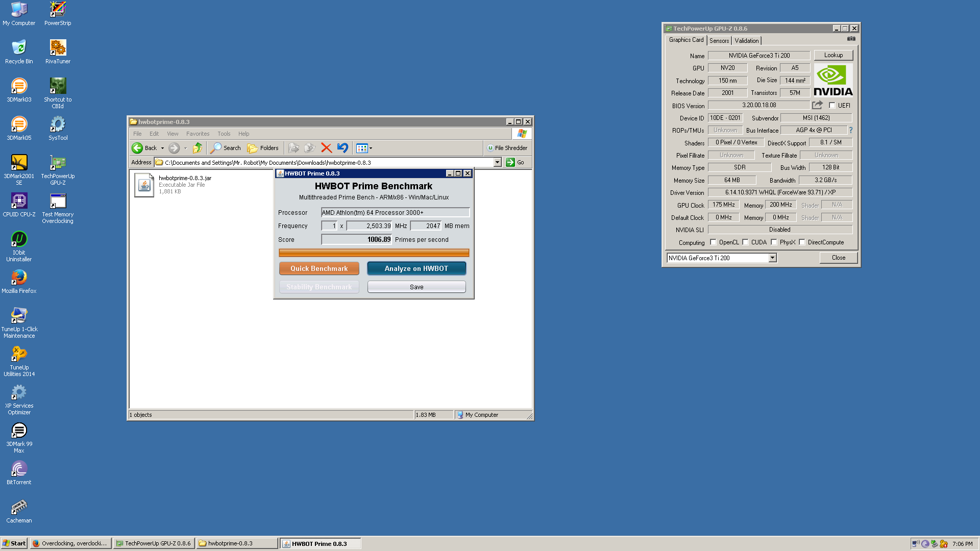Open the View menu in Explorer
The height and width of the screenshot is (551, 980).
(x=173, y=134)
